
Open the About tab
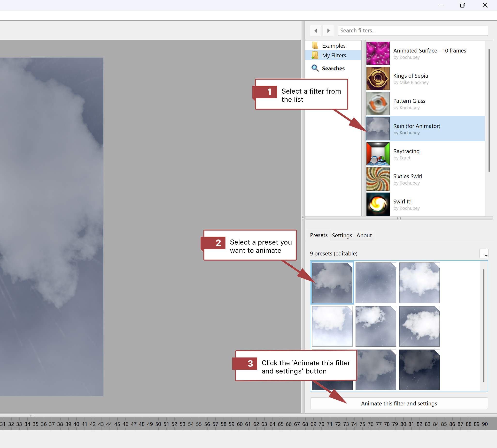coord(364,235)
